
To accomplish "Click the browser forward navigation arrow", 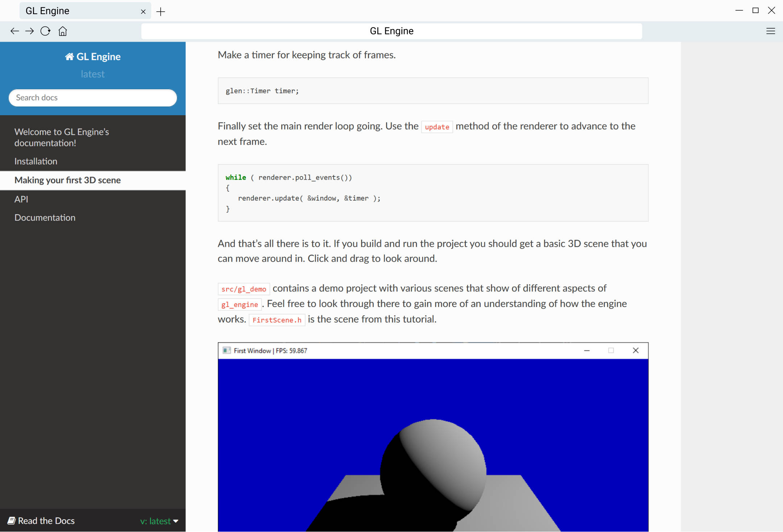I will pyautogui.click(x=29, y=31).
